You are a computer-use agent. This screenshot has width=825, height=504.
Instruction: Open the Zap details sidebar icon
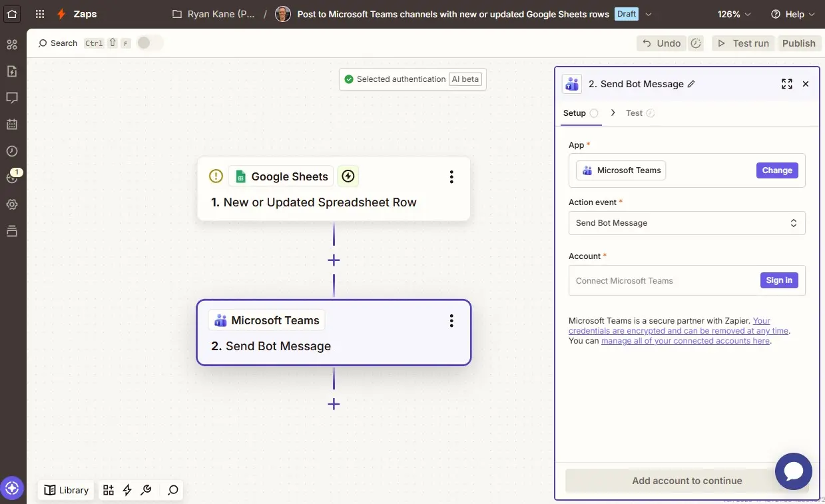[12, 71]
